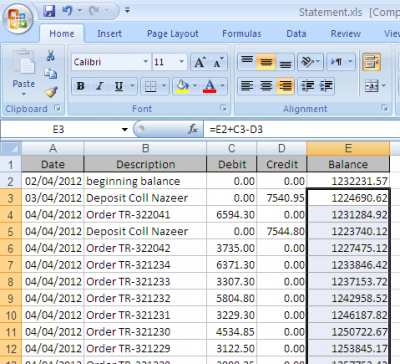Open the Name Box dropdown arrow
Viewport: 400px width, 364px height.
pos(125,129)
